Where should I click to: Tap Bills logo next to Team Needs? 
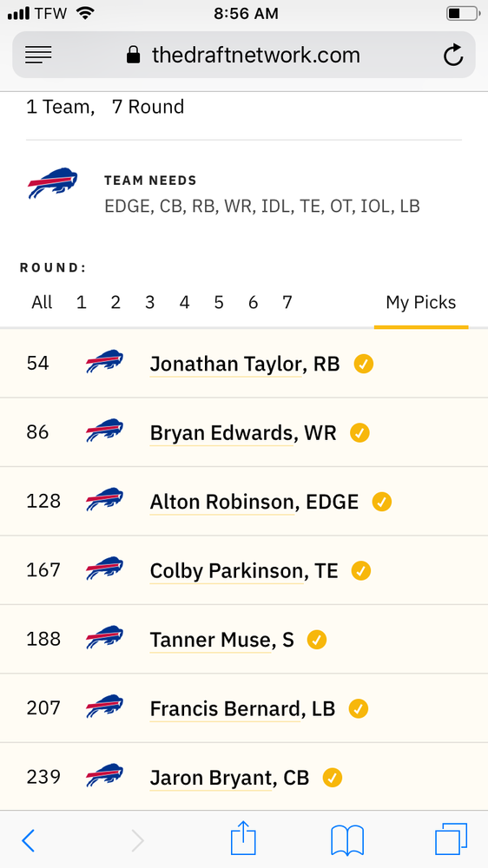pos(53,182)
